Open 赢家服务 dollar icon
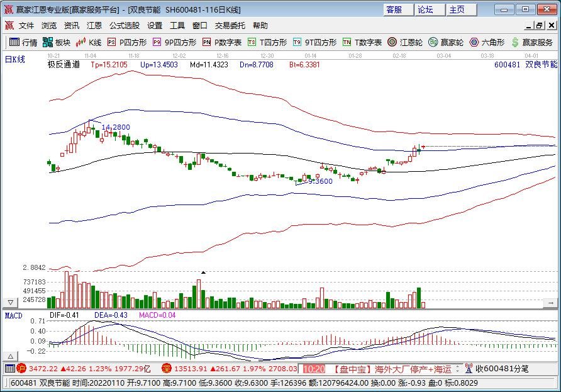Viewport: 561px width, 392px height. click(x=532, y=42)
